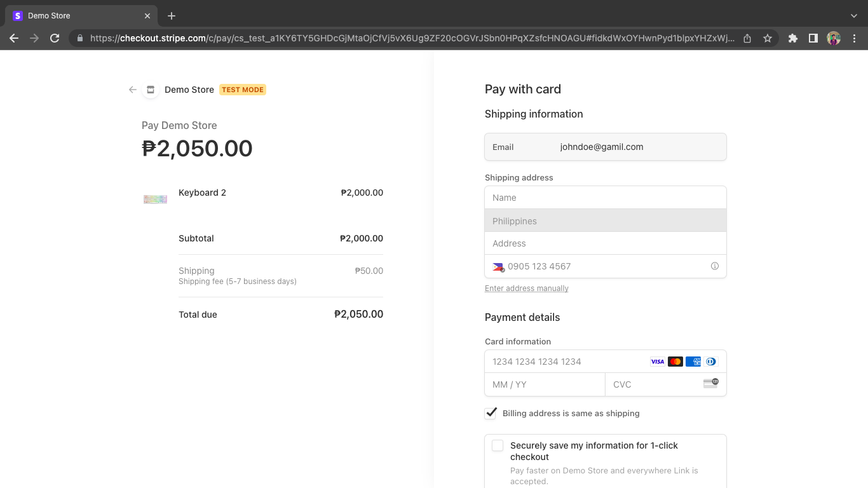Click the share page icon in address bar

pyautogui.click(x=747, y=38)
